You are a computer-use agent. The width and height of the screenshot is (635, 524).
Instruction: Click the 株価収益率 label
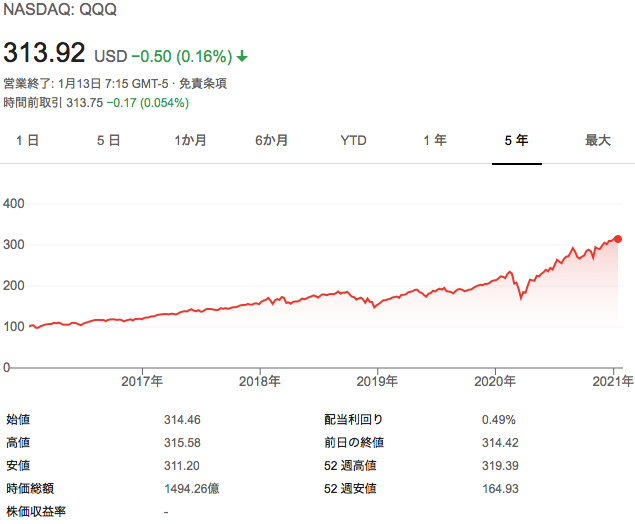(36, 511)
